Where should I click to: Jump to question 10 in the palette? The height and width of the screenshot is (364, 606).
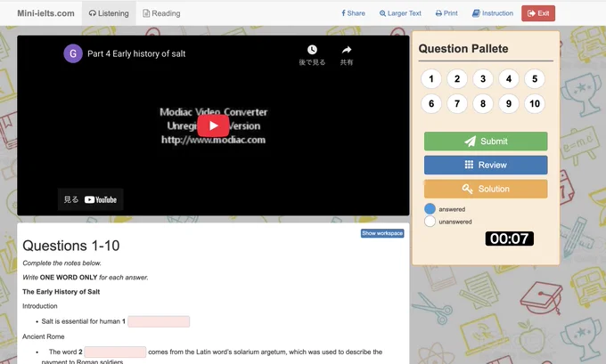click(535, 103)
